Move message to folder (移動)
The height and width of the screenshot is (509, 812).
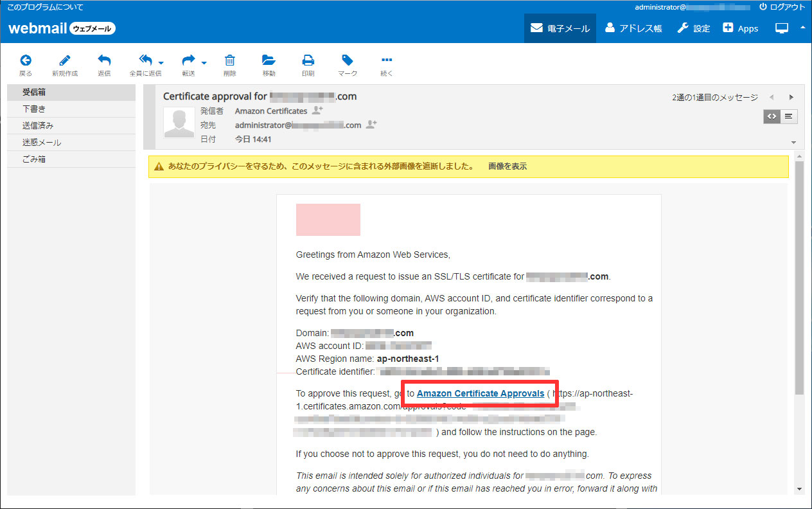pyautogui.click(x=269, y=65)
